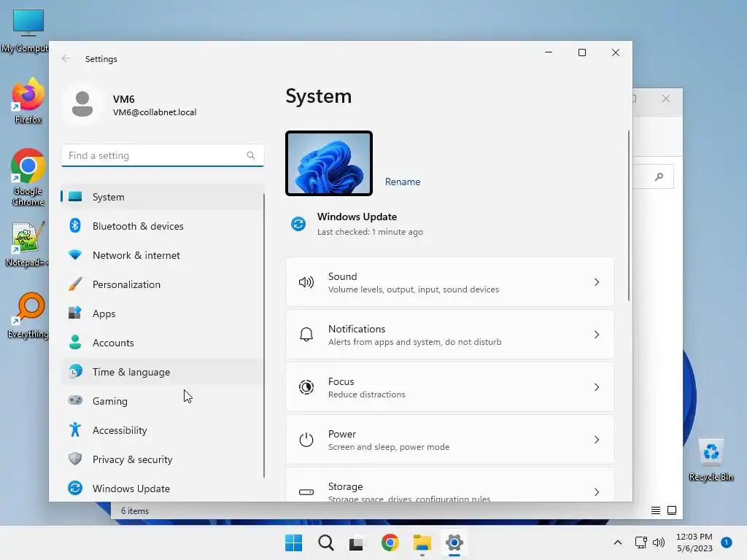Screen dimensions: 747x560
Task: Select Google Chrome desktop shortcut
Action: pos(28,177)
